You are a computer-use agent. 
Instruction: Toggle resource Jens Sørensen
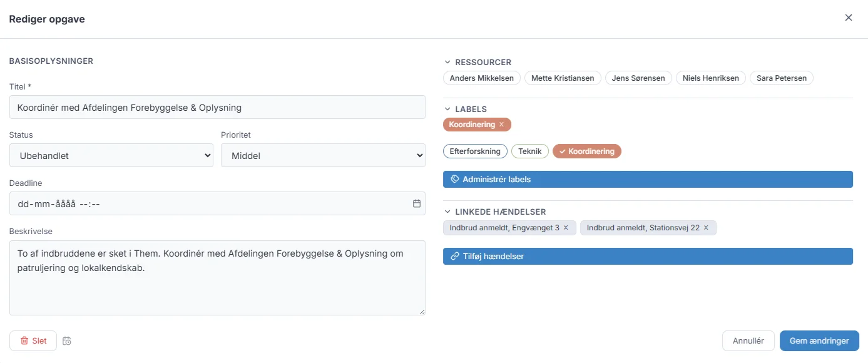pos(639,78)
